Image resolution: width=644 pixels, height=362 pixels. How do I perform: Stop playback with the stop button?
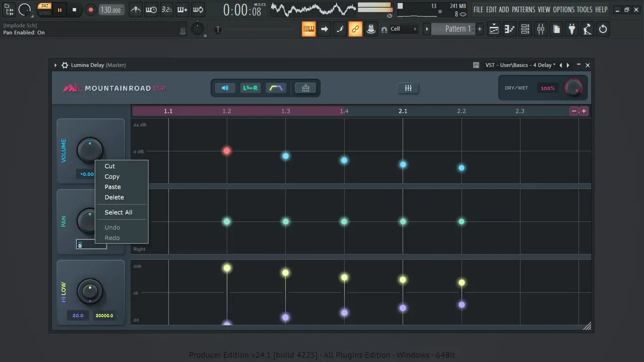74,9
